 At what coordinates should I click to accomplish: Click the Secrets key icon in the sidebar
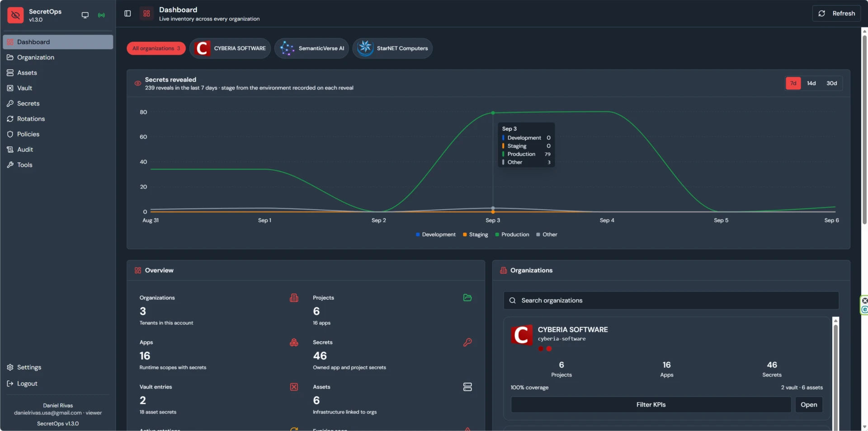coord(10,103)
